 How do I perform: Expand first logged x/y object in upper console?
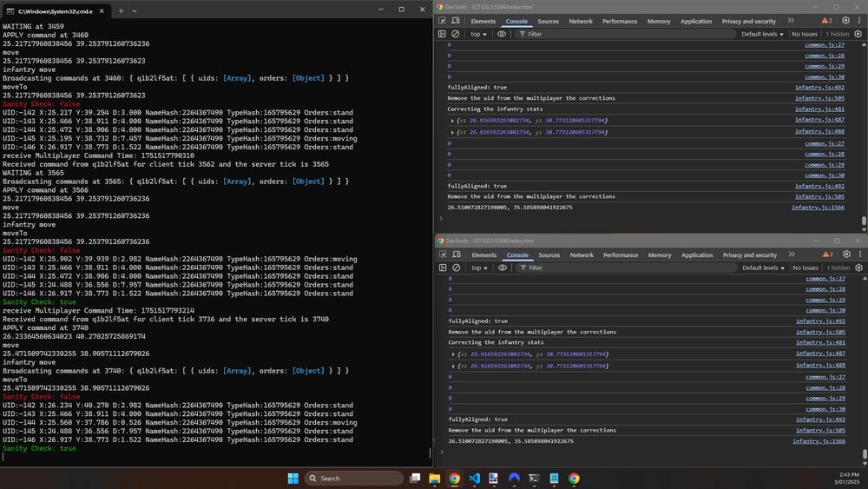[x=452, y=120]
